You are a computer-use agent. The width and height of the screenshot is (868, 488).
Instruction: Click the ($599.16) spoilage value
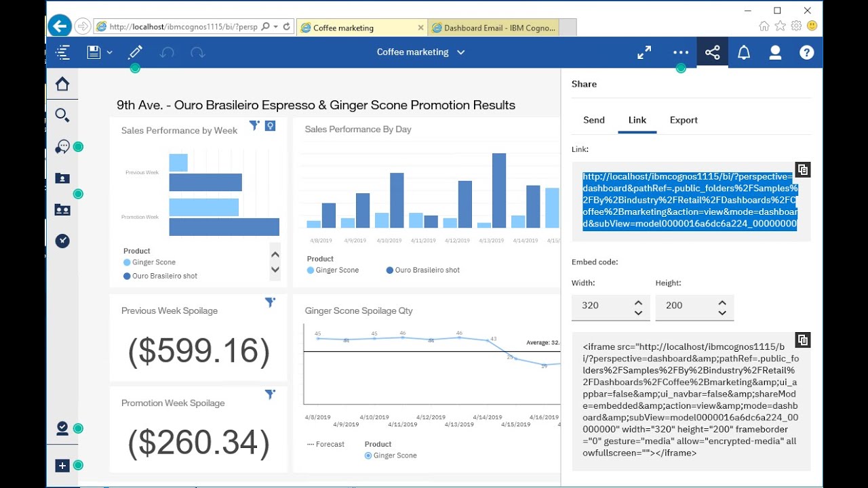[x=199, y=351]
